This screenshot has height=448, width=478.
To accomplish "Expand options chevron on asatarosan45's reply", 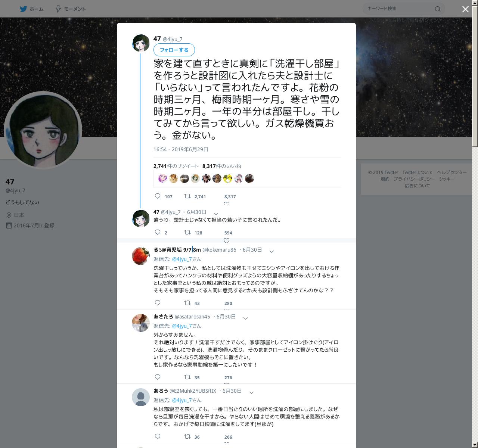I will pyautogui.click(x=245, y=318).
